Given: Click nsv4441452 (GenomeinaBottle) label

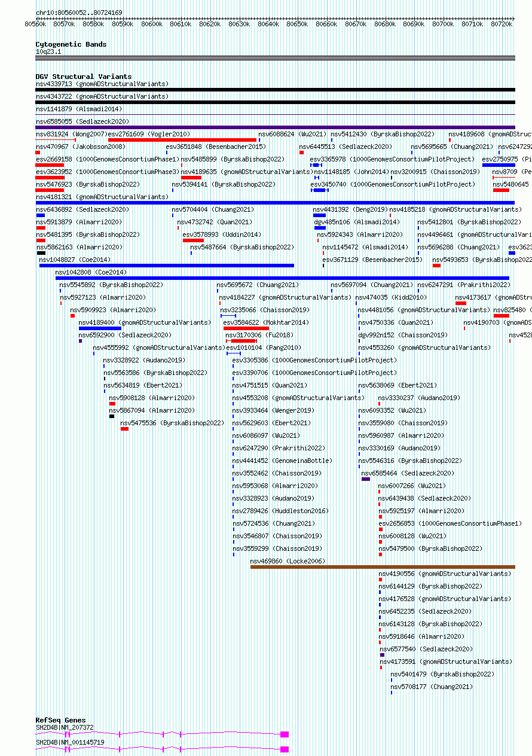Looking at the screenshot, I should point(283,461).
